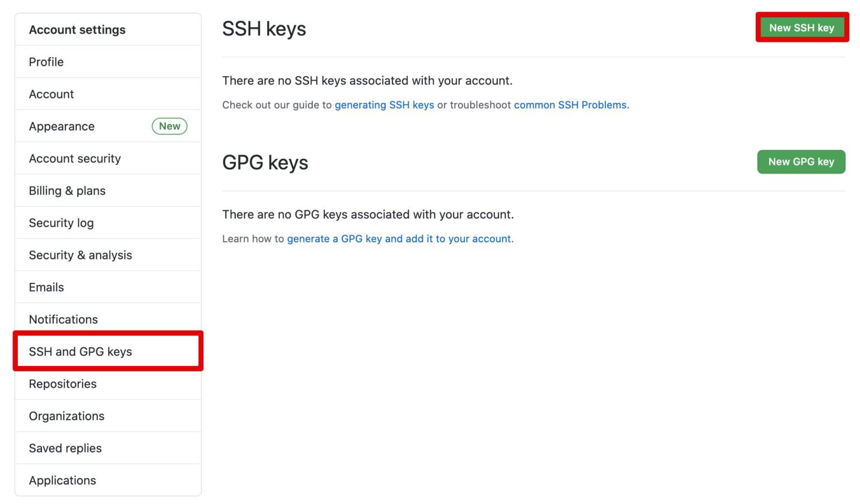Screen dimensions: 860x504
Task: Open the Profile settings section
Action: (46, 62)
